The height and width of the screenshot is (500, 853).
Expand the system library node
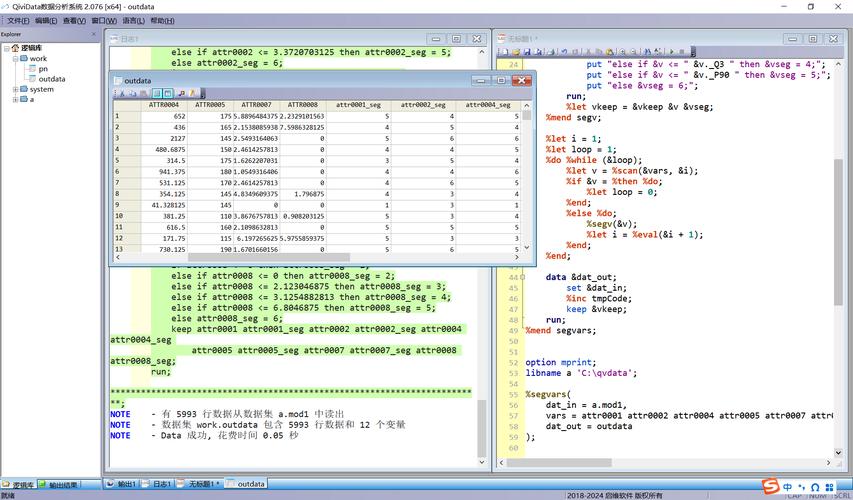[x=15, y=89]
